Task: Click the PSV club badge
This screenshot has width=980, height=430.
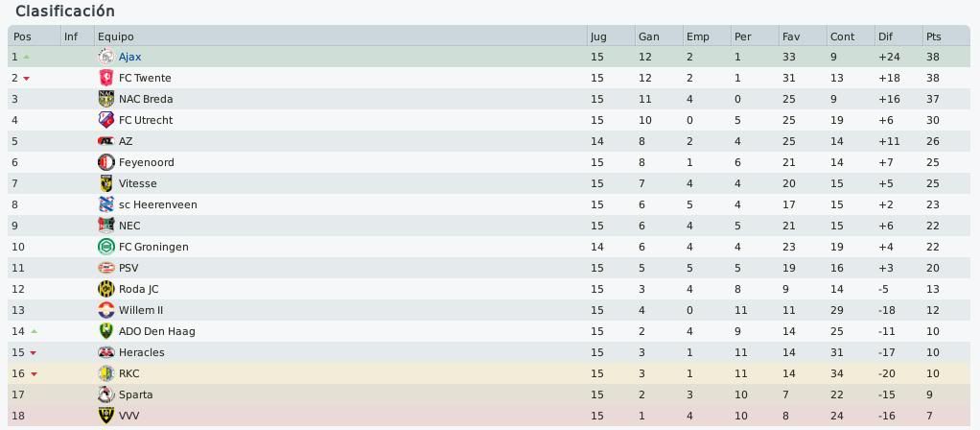Action: 105,268
